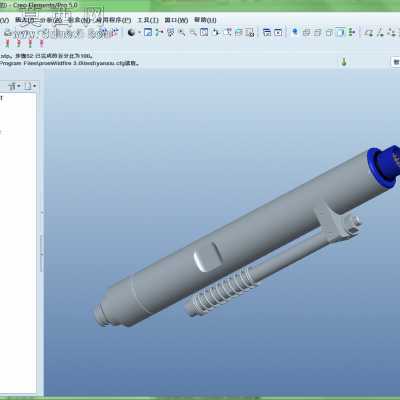
Task: Open the 窗口(W) window menu
Action: [176, 20]
